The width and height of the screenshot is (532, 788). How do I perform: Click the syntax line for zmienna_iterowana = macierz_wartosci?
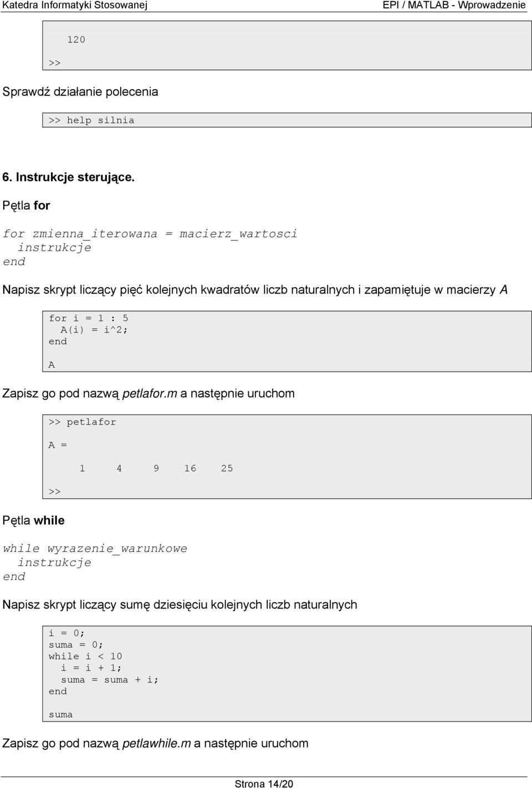(150, 234)
